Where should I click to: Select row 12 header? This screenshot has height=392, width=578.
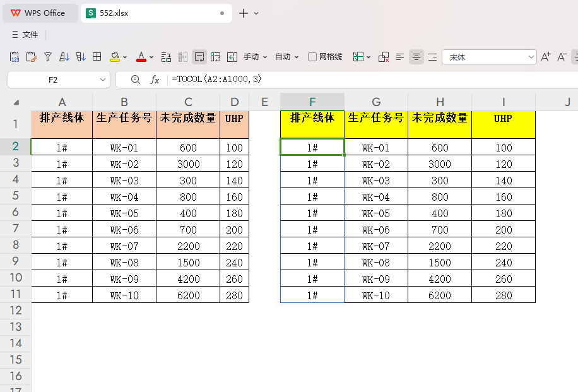click(16, 311)
